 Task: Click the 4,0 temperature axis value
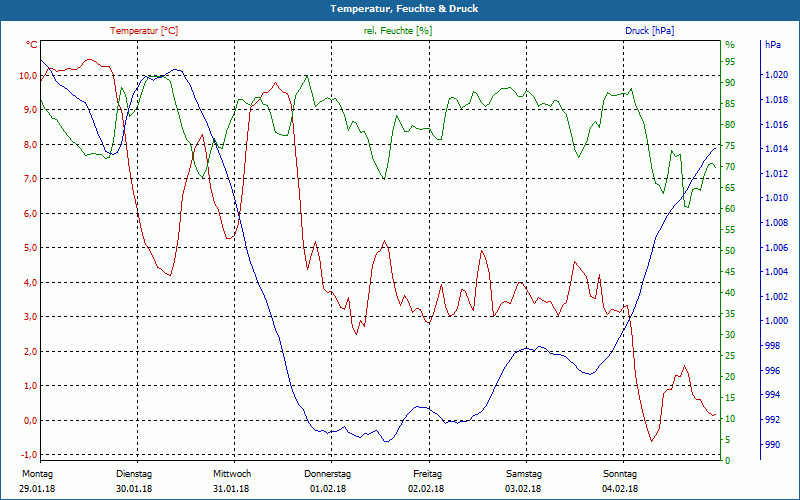click(30, 282)
